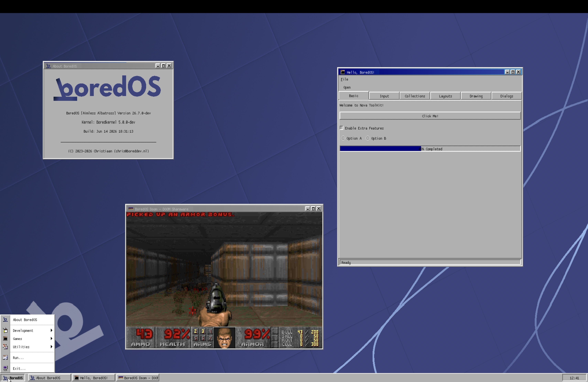Click the About BoredOS taskbar icon

click(x=32, y=378)
